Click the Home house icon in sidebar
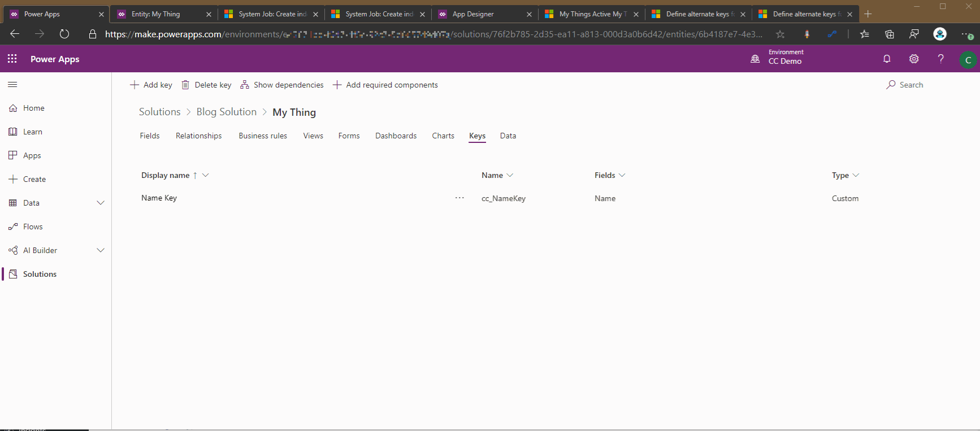The width and height of the screenshot is (980, 431). [13, 108]
